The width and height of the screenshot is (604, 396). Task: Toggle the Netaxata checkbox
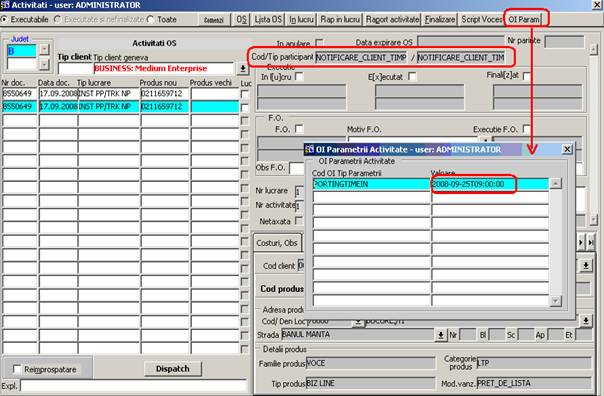[298, 221]
